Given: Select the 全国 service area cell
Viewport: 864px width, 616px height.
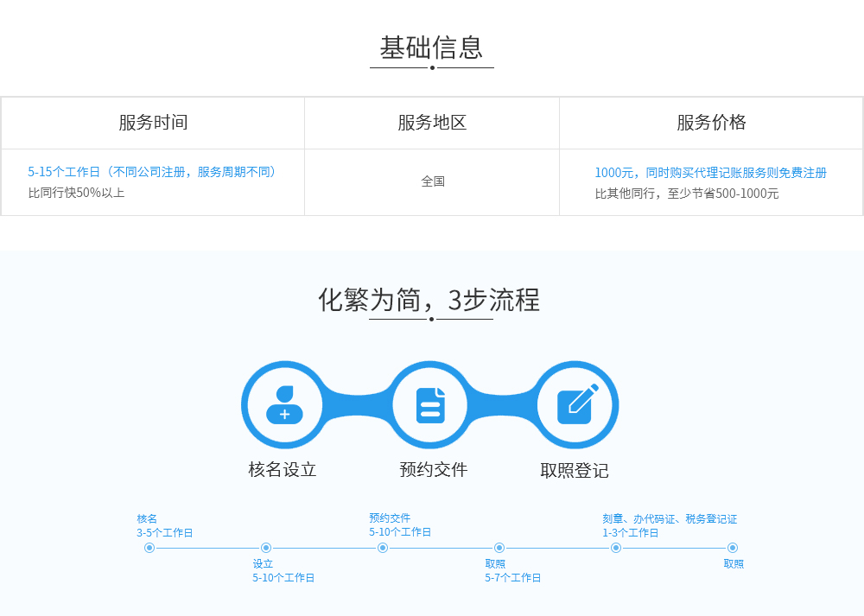Looking at the screenshot, I should point(432,181).
